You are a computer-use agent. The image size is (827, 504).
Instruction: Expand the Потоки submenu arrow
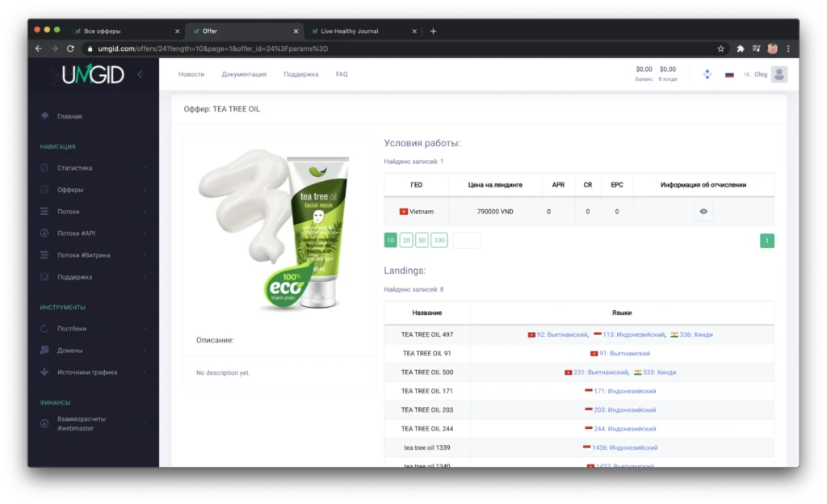pyautogui.click(x=145, y=212)
